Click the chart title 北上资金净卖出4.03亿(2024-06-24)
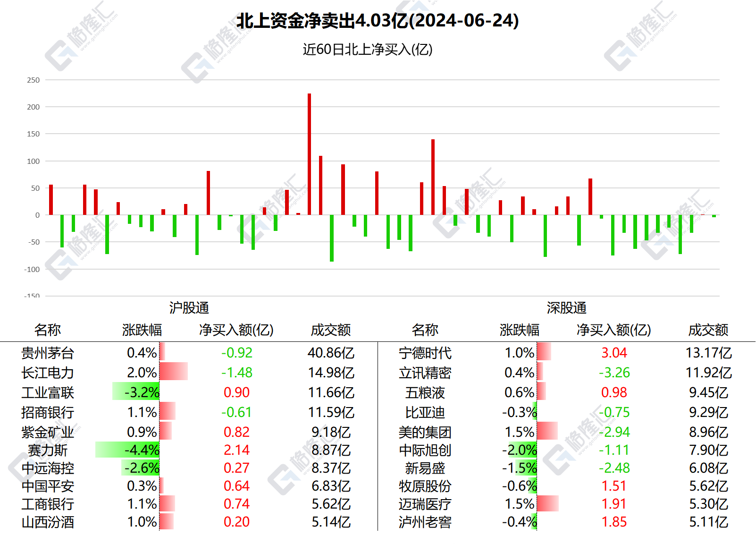 point(378,21)
